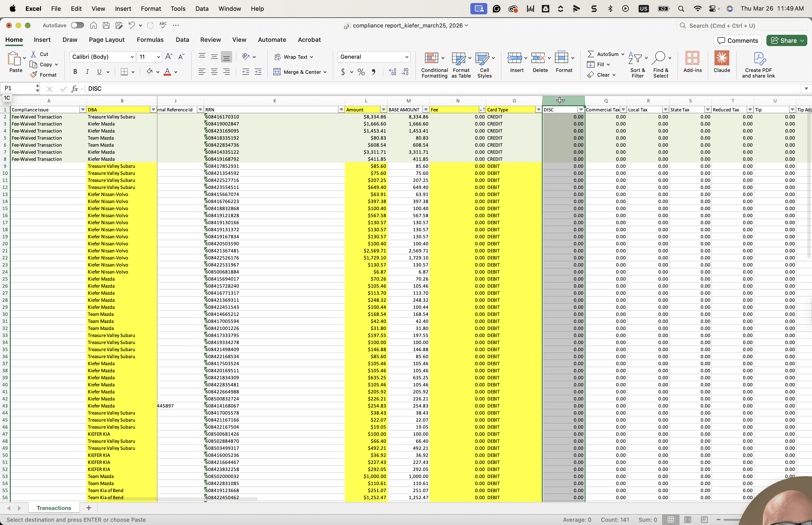The height and width of the screenshot is (525, 812).
Task: Click the red font color swatch
Action: (167, 72)
